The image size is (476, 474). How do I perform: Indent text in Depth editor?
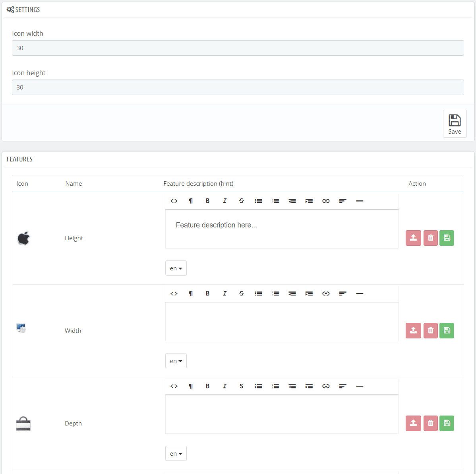pos(309,386)
